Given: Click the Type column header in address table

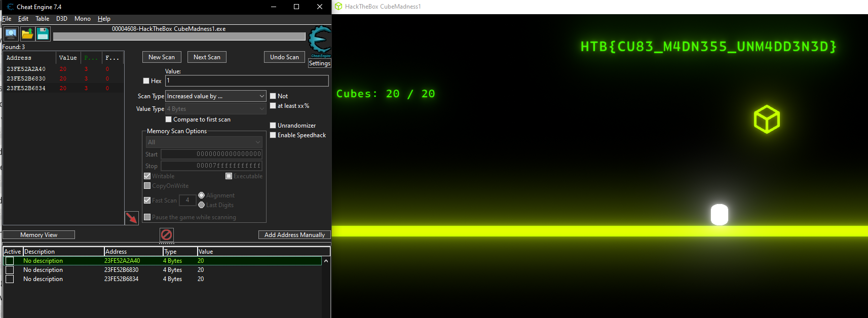Looking at the screenshot, I should coord(180,252).
